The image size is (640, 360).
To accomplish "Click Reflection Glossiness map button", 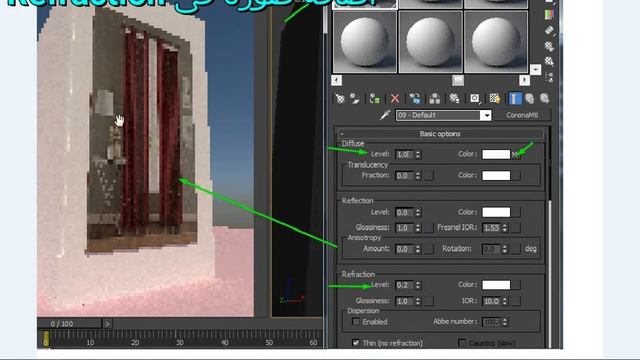I will 428,228.
